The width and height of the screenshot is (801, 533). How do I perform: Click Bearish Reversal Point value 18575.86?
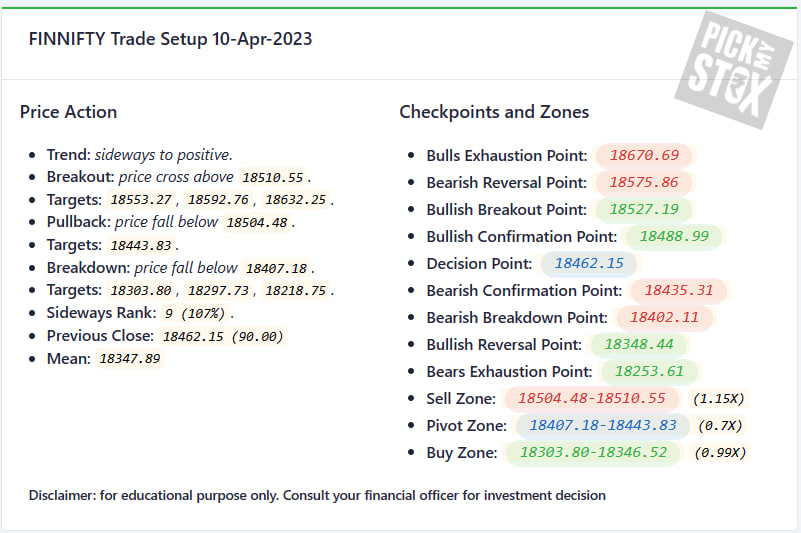point(644,182)
